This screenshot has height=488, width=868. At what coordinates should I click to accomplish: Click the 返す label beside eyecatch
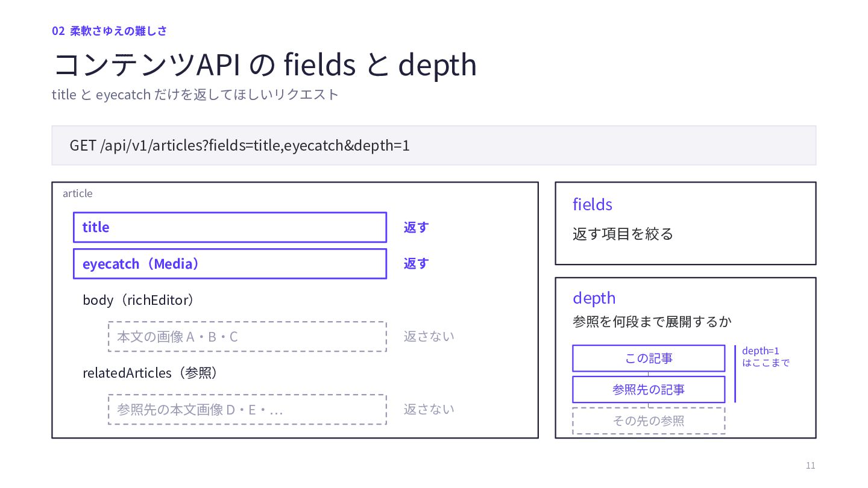click(x=416, y=263)
